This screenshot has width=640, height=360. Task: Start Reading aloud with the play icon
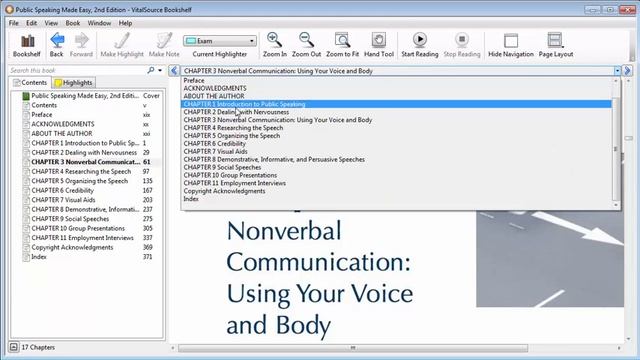coord(420,45)
